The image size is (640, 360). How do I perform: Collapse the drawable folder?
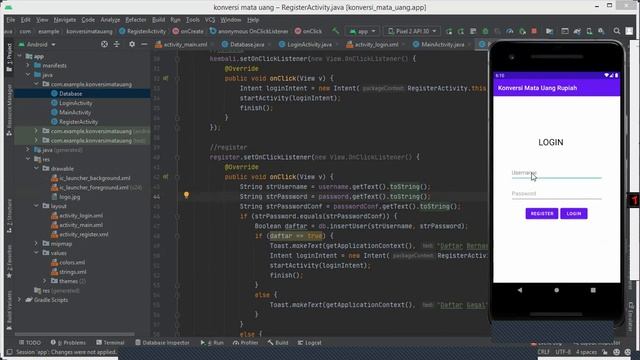(x=36, y=168)
